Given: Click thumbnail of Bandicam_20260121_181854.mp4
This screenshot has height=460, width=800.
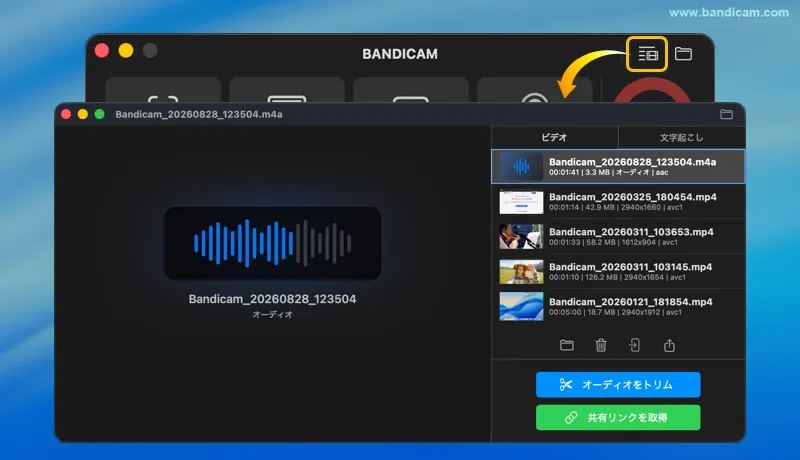Looking at the screenshot, I should point(521,306).
